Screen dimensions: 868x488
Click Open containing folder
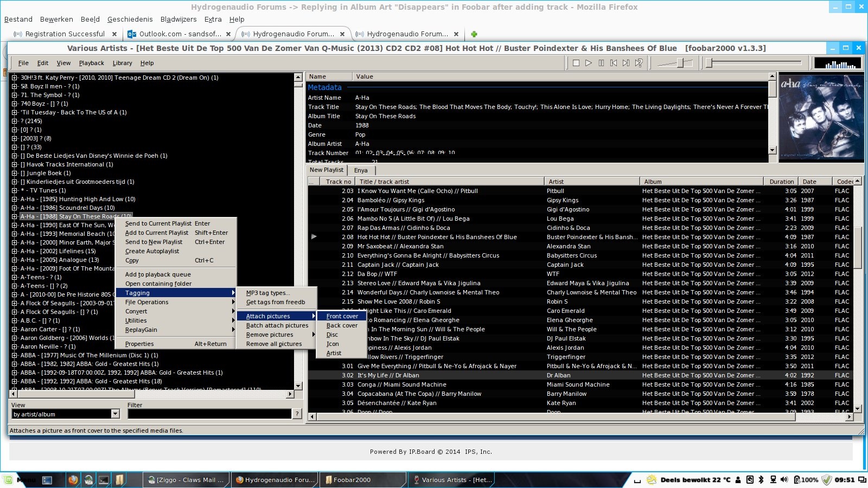pyautogui.click(x=176, y=284)
